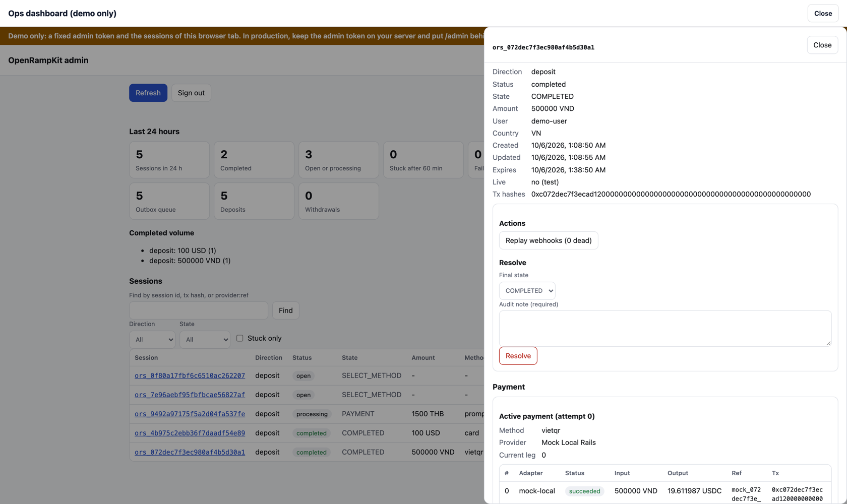The width and height of the screenshot is (847, 504).
Task: Click the "mock-local" adapter cell
Action: pyautogui.click(x=537, y=491)
